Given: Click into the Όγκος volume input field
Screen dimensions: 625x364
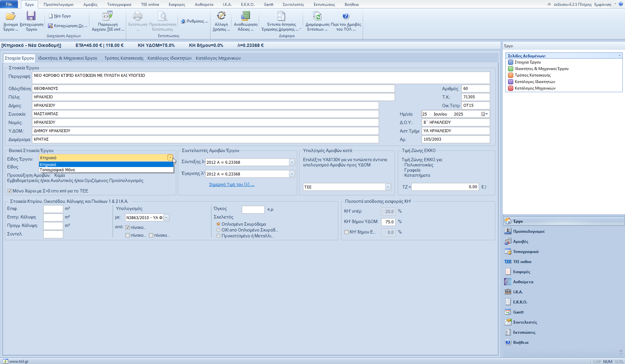Looking at the screenshot, I should pyautogui.click(x=253, y=210).
